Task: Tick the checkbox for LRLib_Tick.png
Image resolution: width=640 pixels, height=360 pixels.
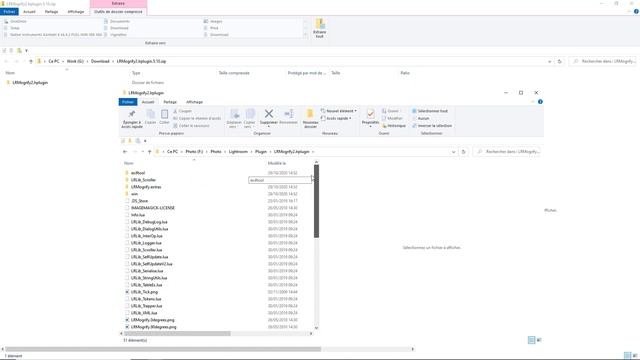Action: click(127, 292)
